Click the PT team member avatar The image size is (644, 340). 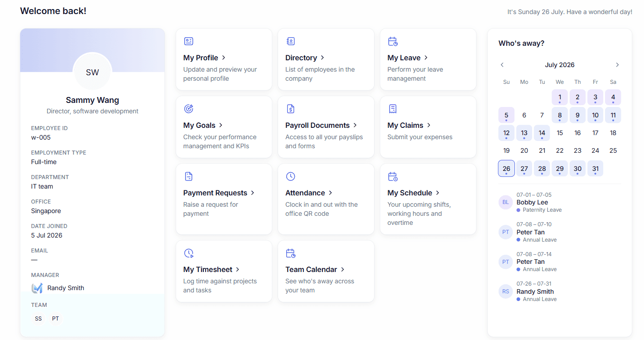pos(55,319)
